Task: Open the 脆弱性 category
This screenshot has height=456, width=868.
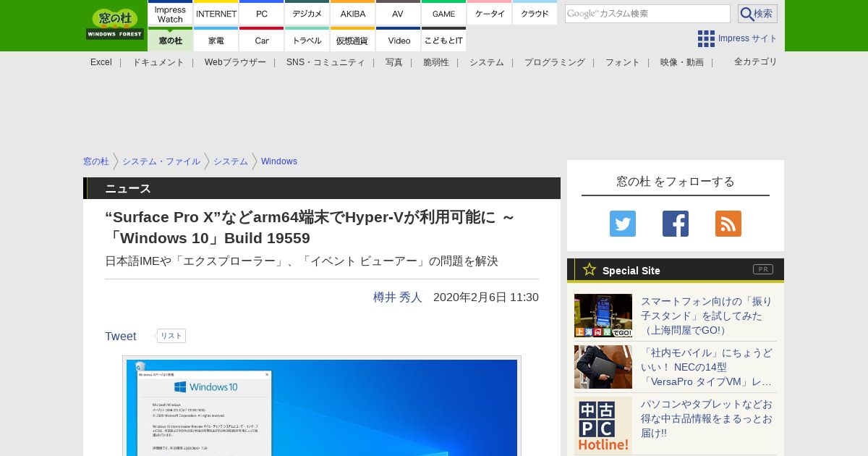Action: click(436, 62)
